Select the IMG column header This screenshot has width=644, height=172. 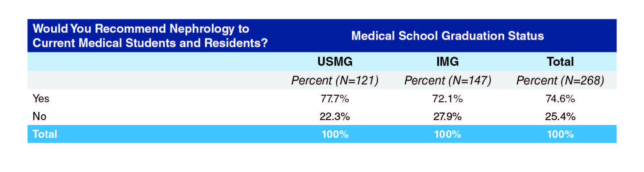pyautogui.click(x=447, y=62)
